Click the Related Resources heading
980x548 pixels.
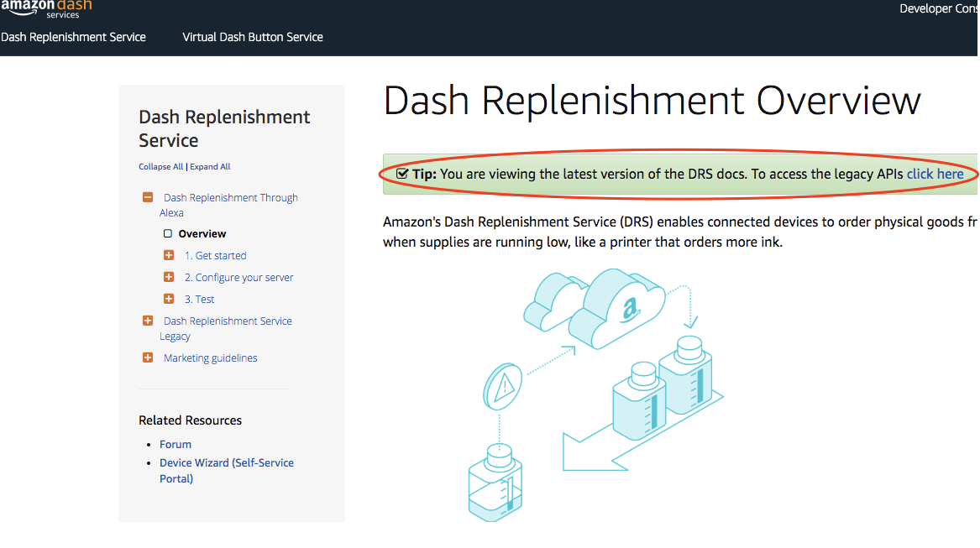pos(190,420)
